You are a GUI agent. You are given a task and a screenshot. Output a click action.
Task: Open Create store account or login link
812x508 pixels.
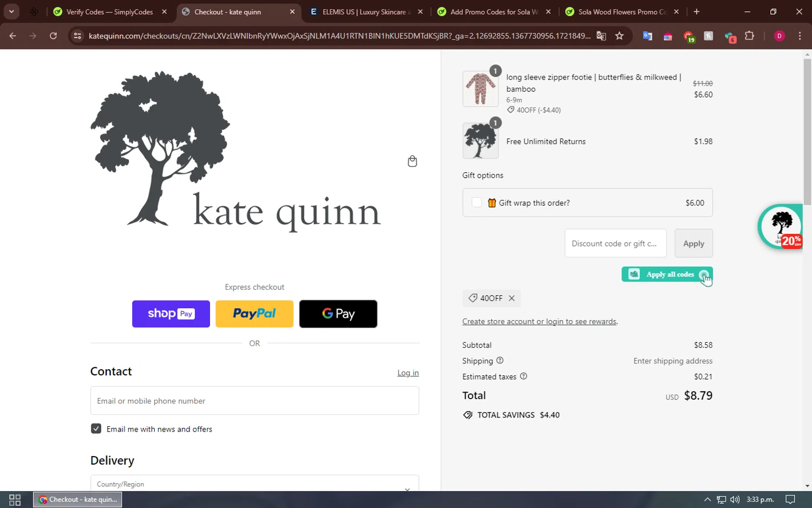click(539, 322)
